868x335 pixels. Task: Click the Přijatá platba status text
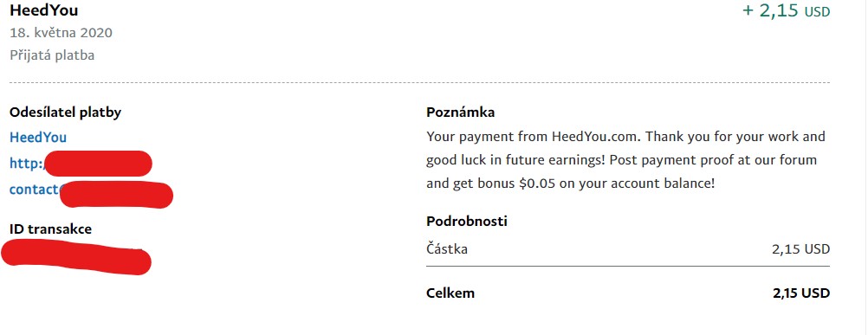(x=52, y=55)
